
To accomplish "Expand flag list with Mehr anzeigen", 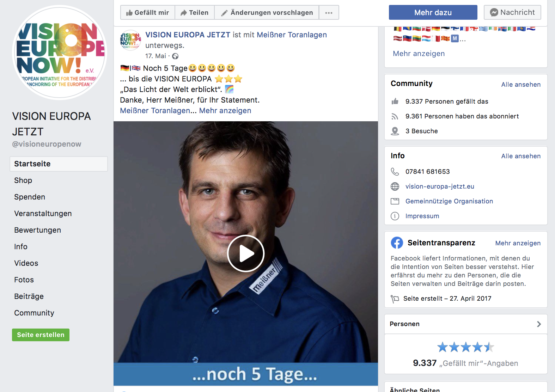I will click(x=419, y=54).
